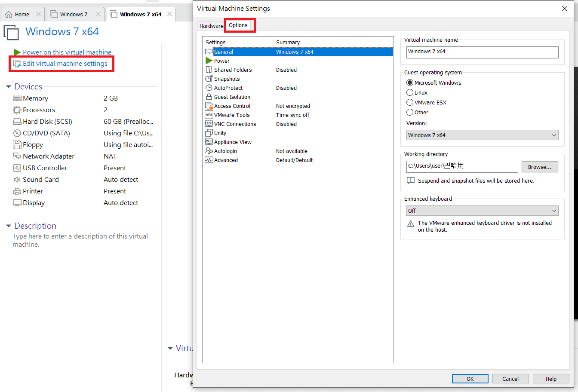Click the VMware Tools icon
The height and width of the screenshot is (392, 578).
pyautogui.click(x=209, y=115)
